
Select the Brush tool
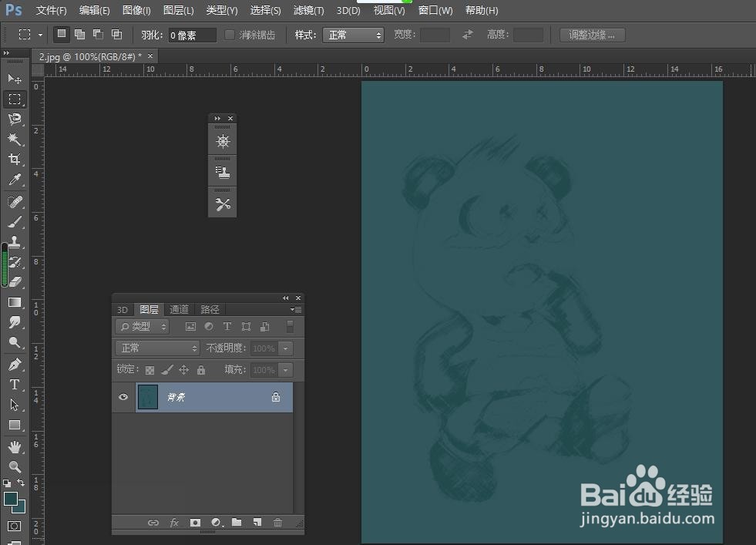coord(15,221)
